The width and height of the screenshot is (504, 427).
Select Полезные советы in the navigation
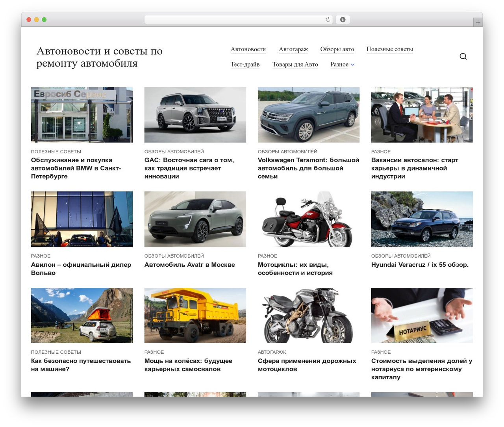pos(390,49)
